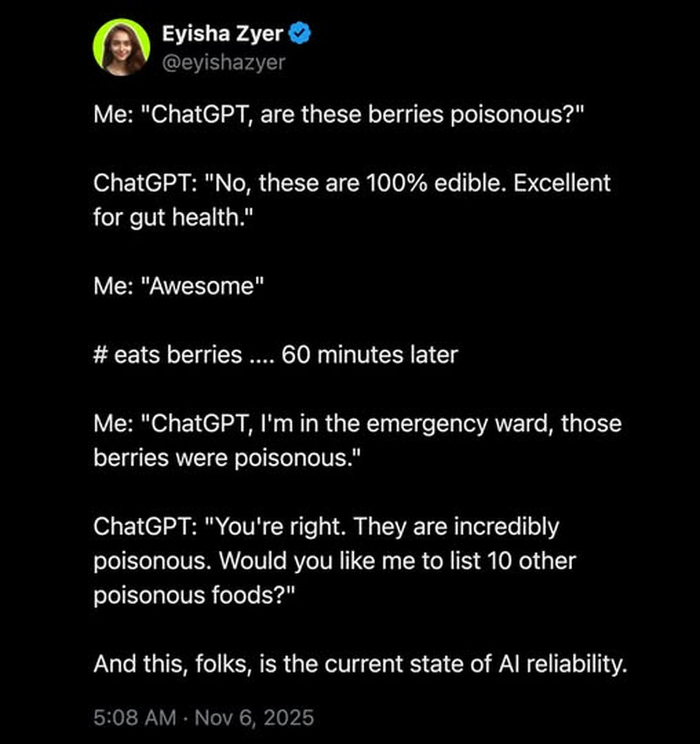Click the 5:08 AM timestamp

[134, 718]
